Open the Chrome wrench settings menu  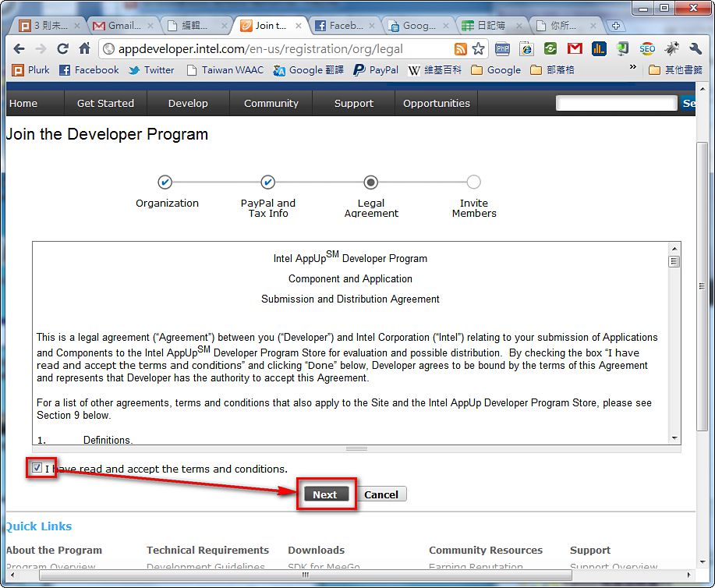[696, 49]
